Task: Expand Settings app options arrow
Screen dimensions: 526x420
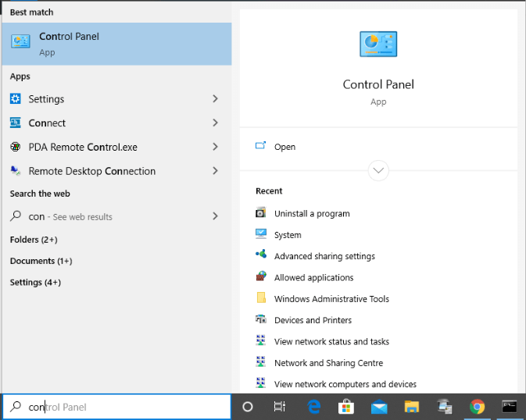Action: point(216,99)
